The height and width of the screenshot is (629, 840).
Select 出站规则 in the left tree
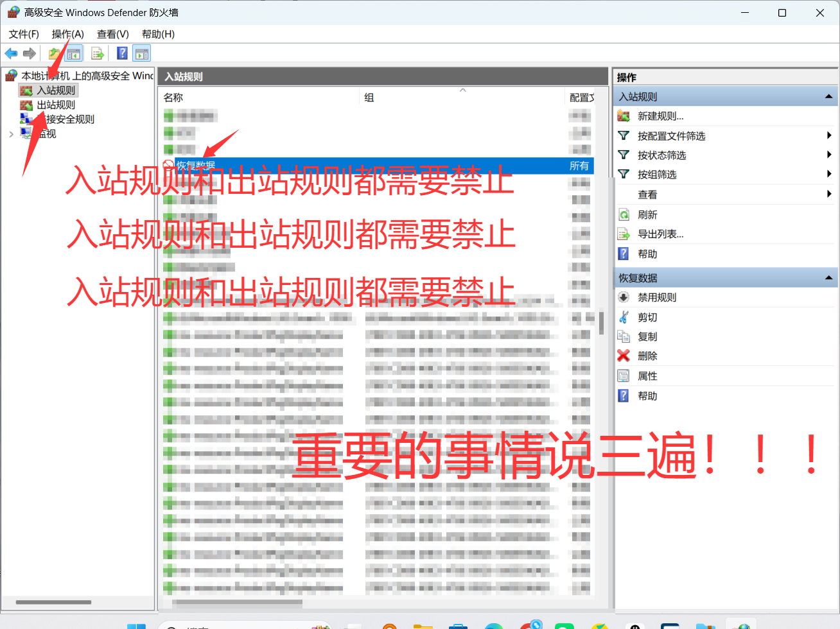tap(57, 105)
